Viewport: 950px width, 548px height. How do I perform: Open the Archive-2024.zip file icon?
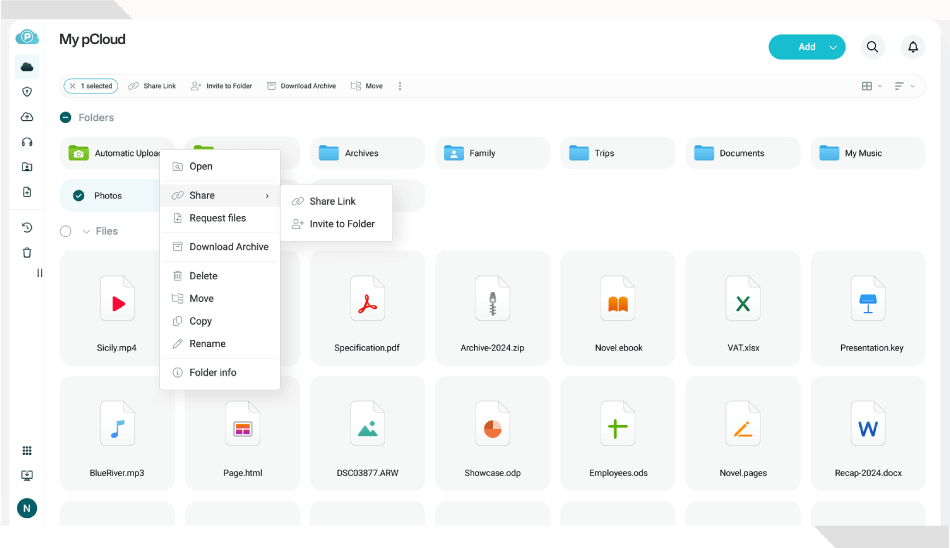pyautogui.click(x=493, y=299)
